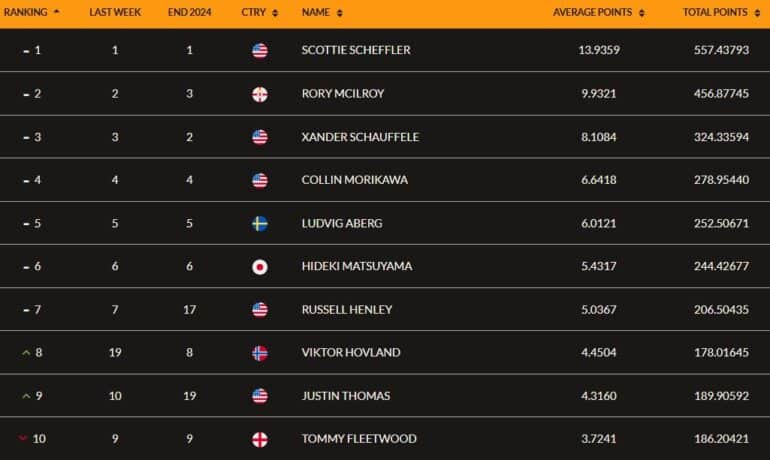The width and height of the screenshot is (770, 460).
Task: Click Rory McIlroy's Northern Ireland flag icon
Action: tap(260, 94)
